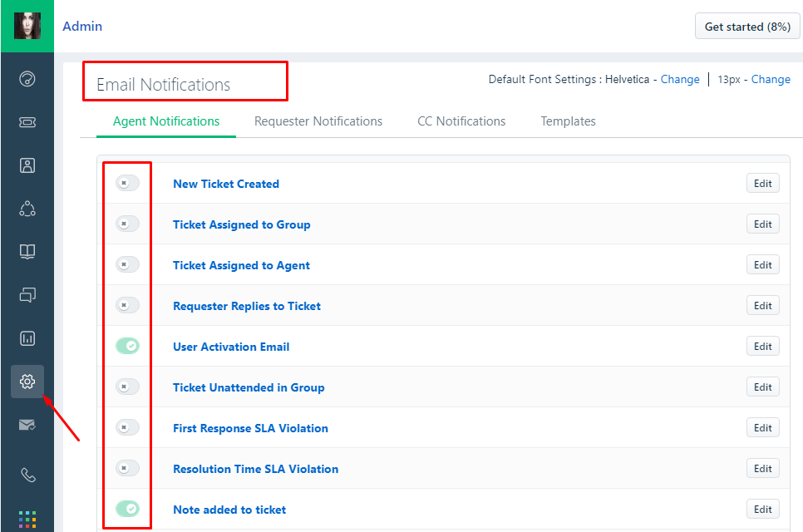The image size is (803, 532).
Task: Open the Social connections icon in sidebar
Action: click(27, 209)
